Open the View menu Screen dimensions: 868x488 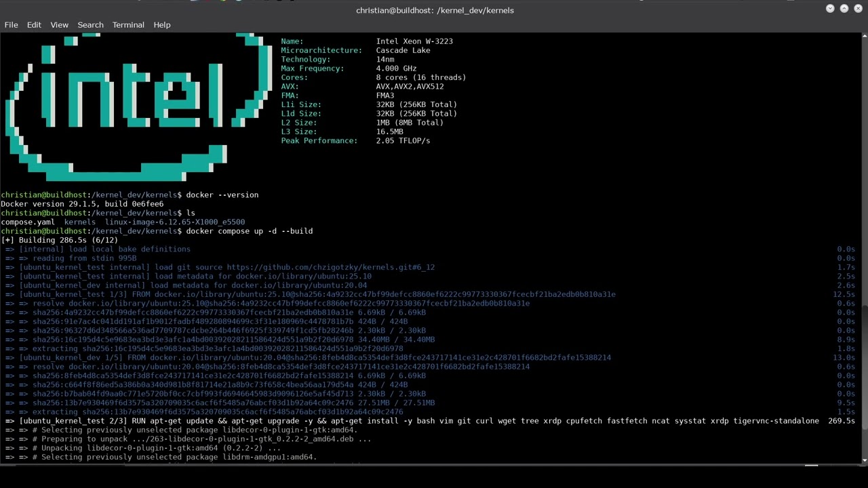pyautogui.click(x=59, y=24)
